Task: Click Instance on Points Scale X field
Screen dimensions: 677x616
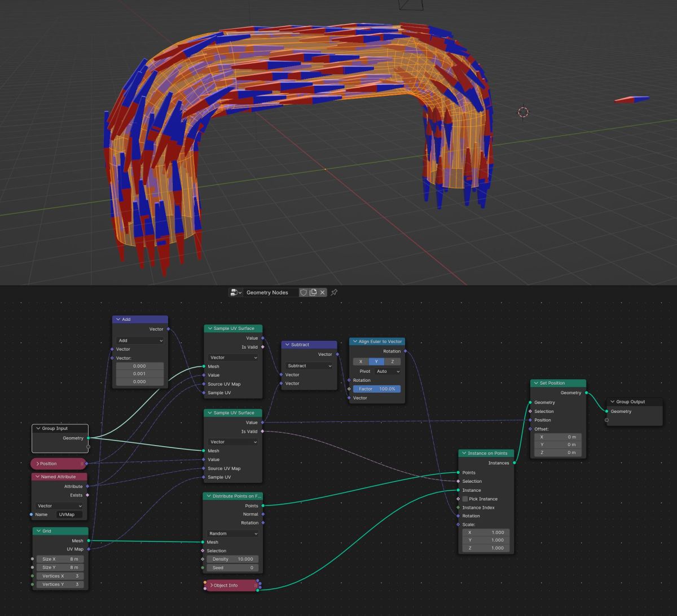Action: pos(486,533)
